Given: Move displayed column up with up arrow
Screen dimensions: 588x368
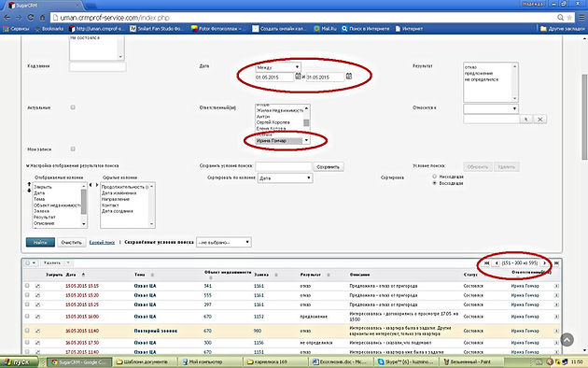Looking at the screenshot, I should [x=29, y=184].
